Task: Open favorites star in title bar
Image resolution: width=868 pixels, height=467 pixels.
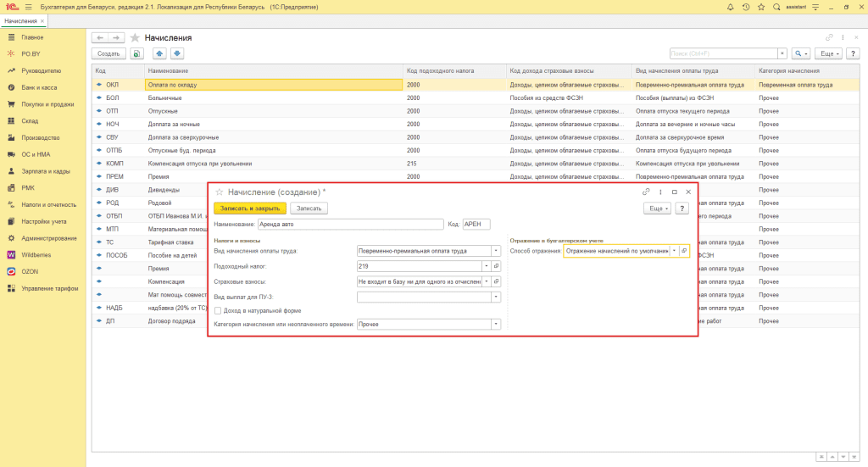Action: pos(761,7)
